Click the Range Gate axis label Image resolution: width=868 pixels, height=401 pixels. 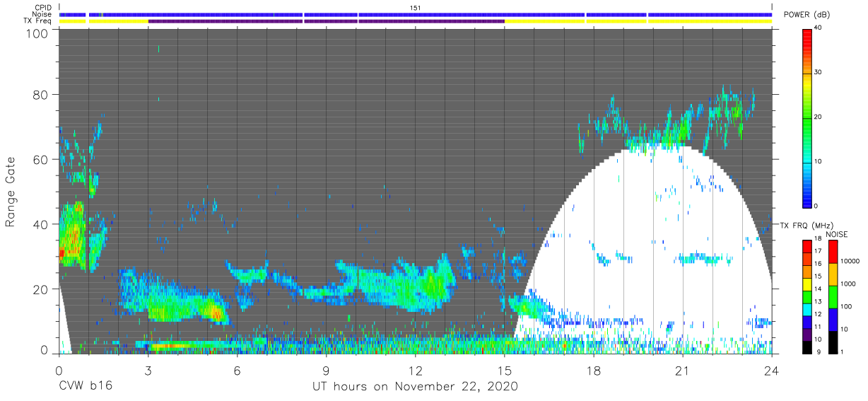11,192
